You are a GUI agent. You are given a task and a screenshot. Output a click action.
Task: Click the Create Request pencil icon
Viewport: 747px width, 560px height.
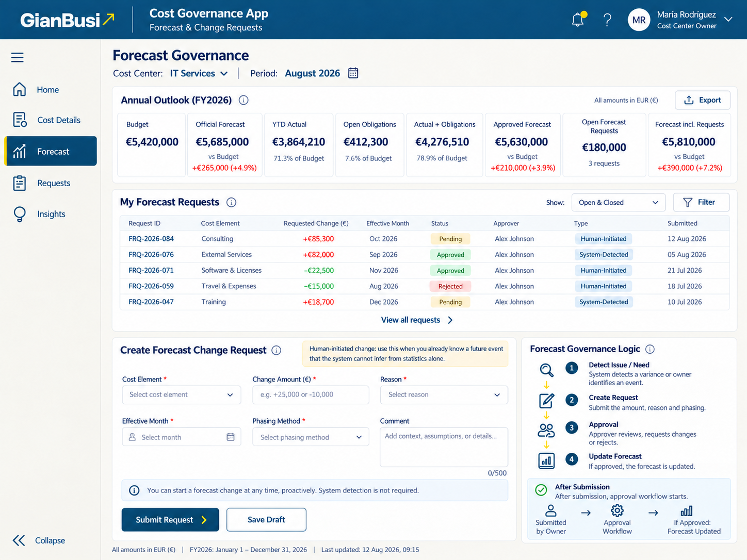pyautogui.click(x=546, y=400)
